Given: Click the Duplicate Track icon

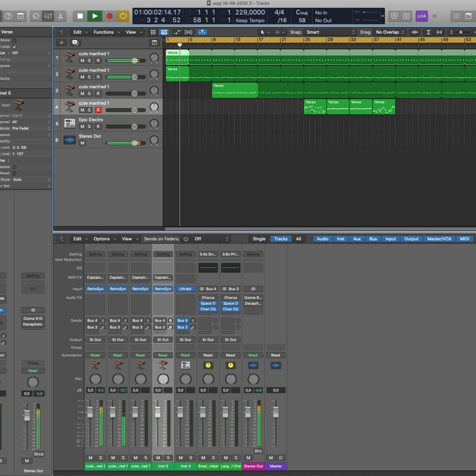Looking at the screenshot, I should tap(75, 43).
